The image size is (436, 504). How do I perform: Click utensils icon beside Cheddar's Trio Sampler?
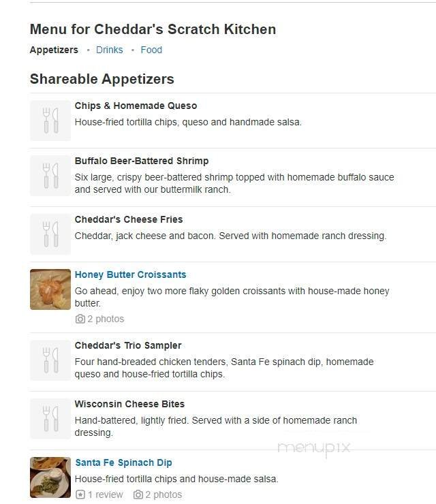[x=50, y=360]
